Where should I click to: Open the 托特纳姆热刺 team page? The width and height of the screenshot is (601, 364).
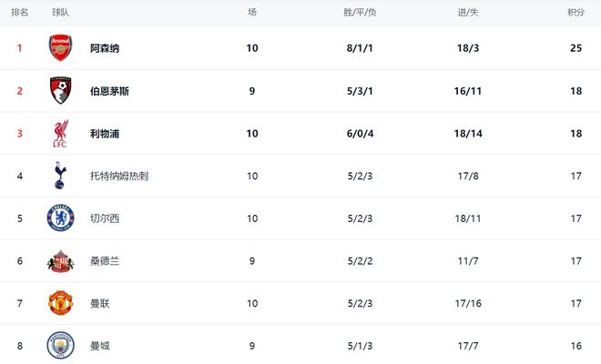coord(119,176)
